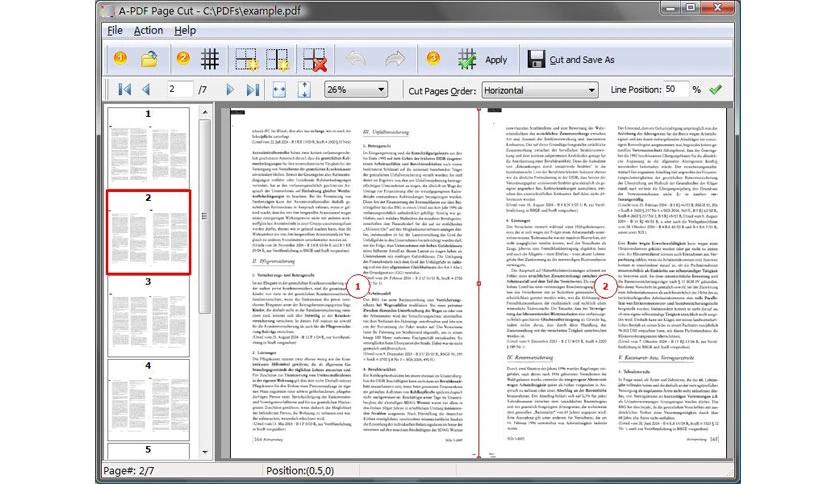Click the red vertical cut line handle
Viewport: 836px width, 484px height.
[479, 284]
